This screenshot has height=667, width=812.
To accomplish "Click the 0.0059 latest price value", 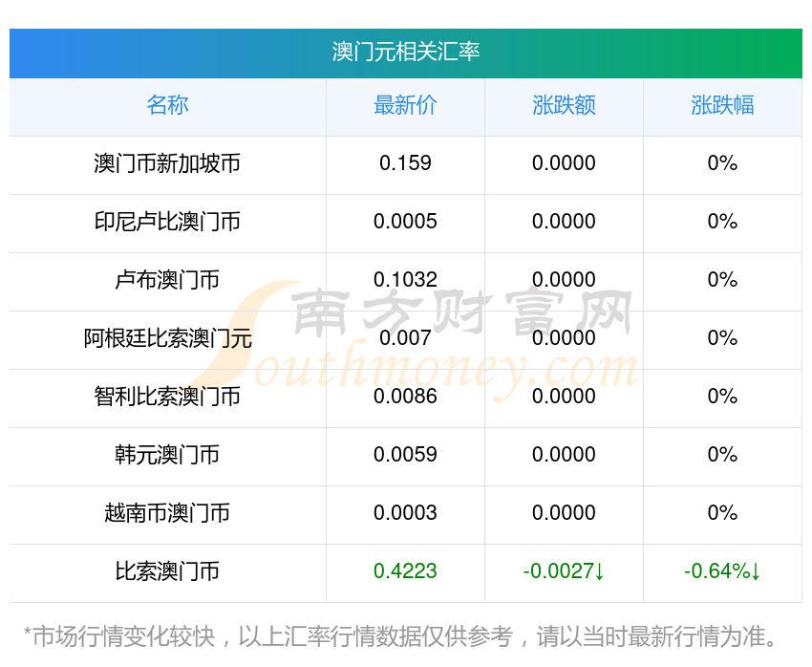I will 405,455.
